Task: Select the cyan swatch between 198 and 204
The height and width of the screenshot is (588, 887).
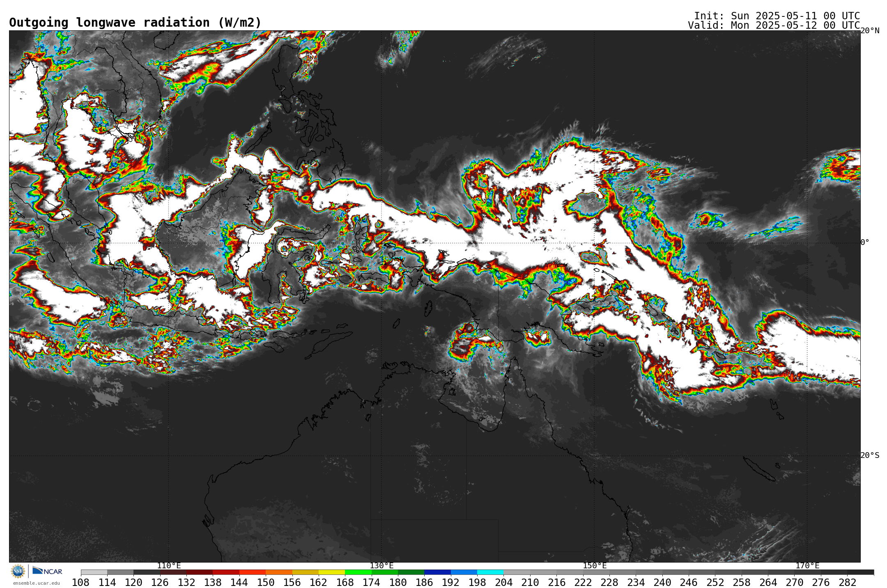Action: click(x=490, y=572)
